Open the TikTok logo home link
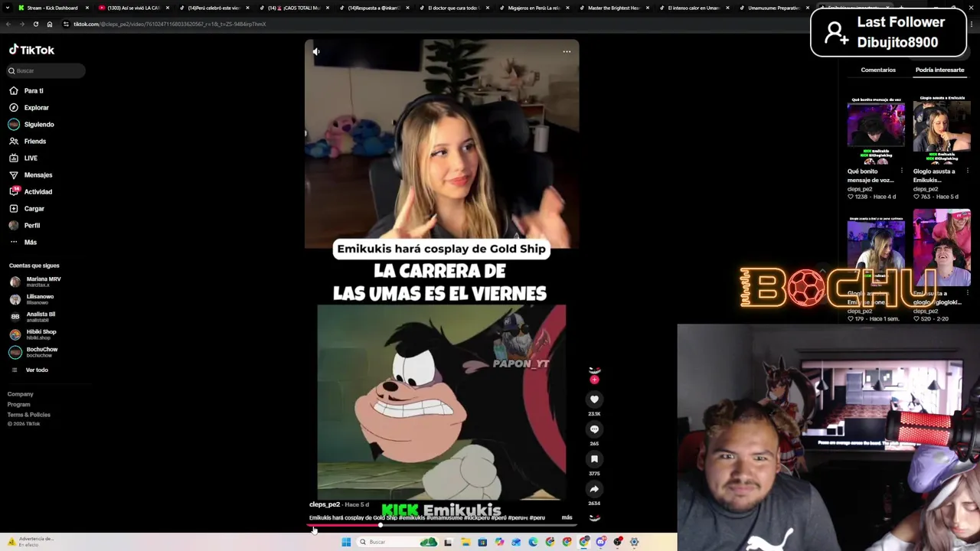Screen dimensions: 980x551 coord(31,50)
